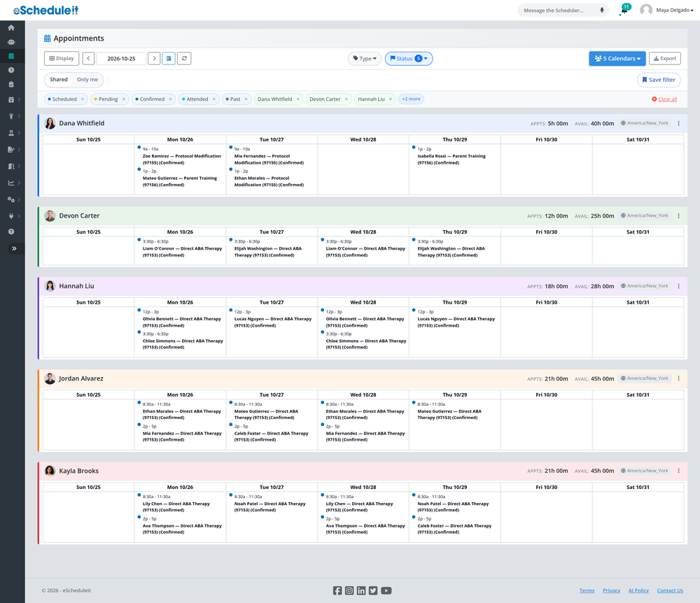The height and width of the screenshot is (603, 700).
Task: Open the clipboard checklist sidebar icon
Action: (11, 85)
